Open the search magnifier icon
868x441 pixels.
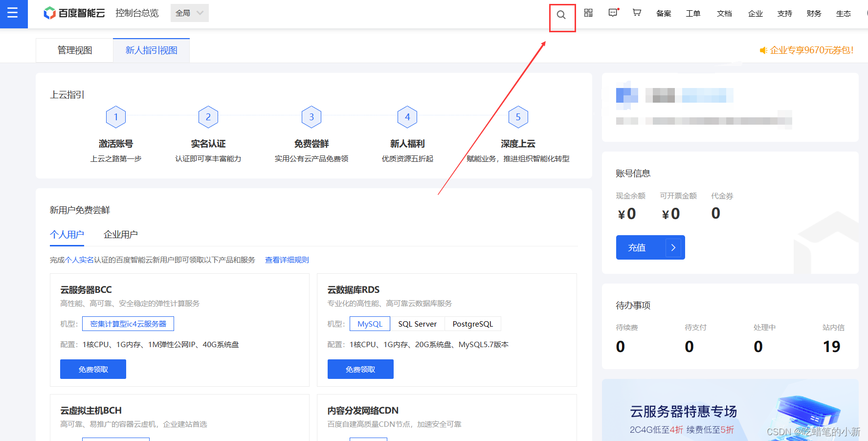pos(561,15)
